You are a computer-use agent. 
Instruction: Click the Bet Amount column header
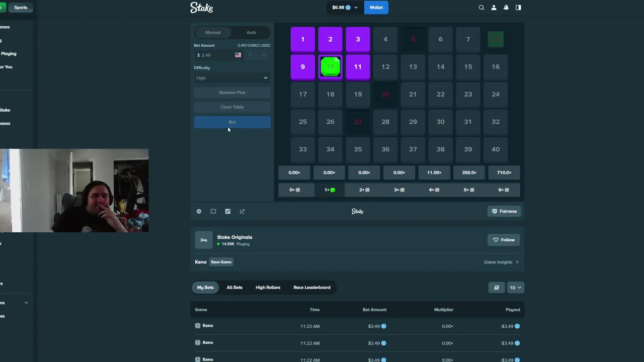(x=374, y=310)
